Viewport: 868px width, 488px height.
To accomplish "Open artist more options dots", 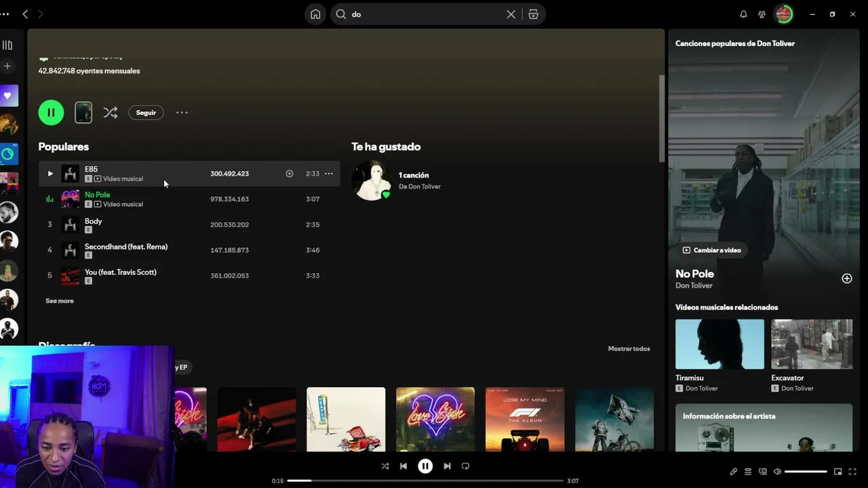I will coord(182,113).
